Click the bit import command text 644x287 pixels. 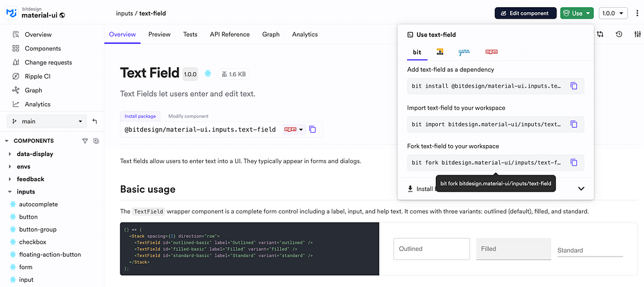pos(486,124)
